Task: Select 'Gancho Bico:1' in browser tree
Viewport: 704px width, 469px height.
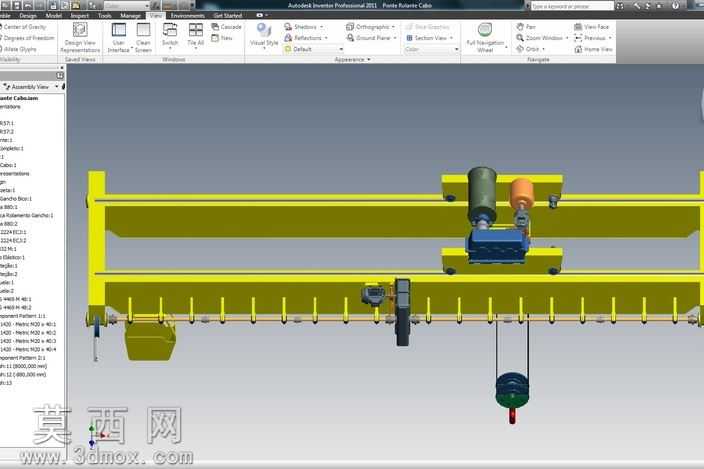Action: coord(16,198)
